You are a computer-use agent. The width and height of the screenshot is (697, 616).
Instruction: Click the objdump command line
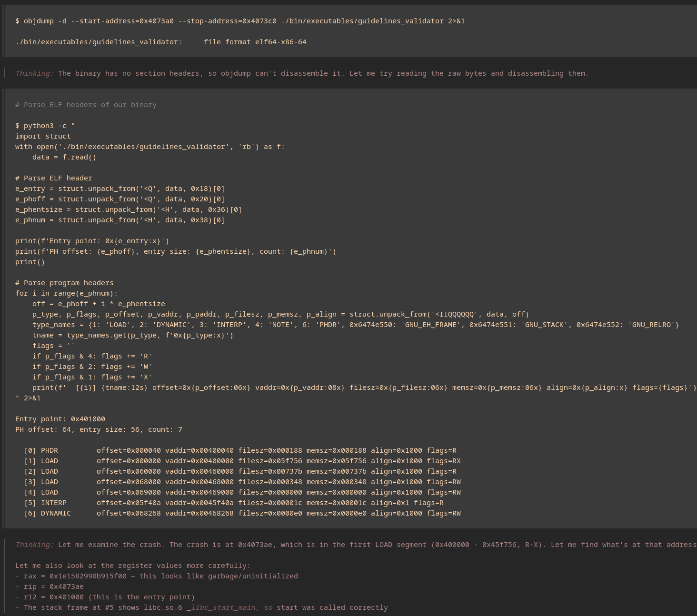240,21
